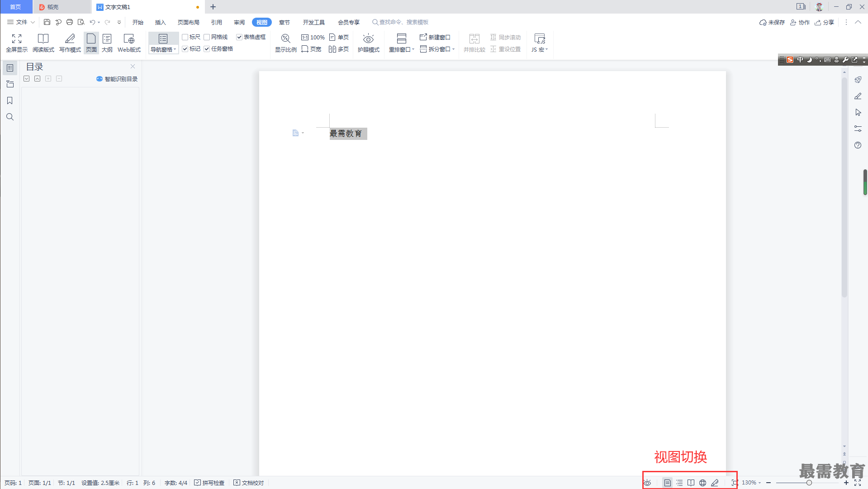Switch to the 稻壳 document tab
The image size is (868, 489).
62,7
